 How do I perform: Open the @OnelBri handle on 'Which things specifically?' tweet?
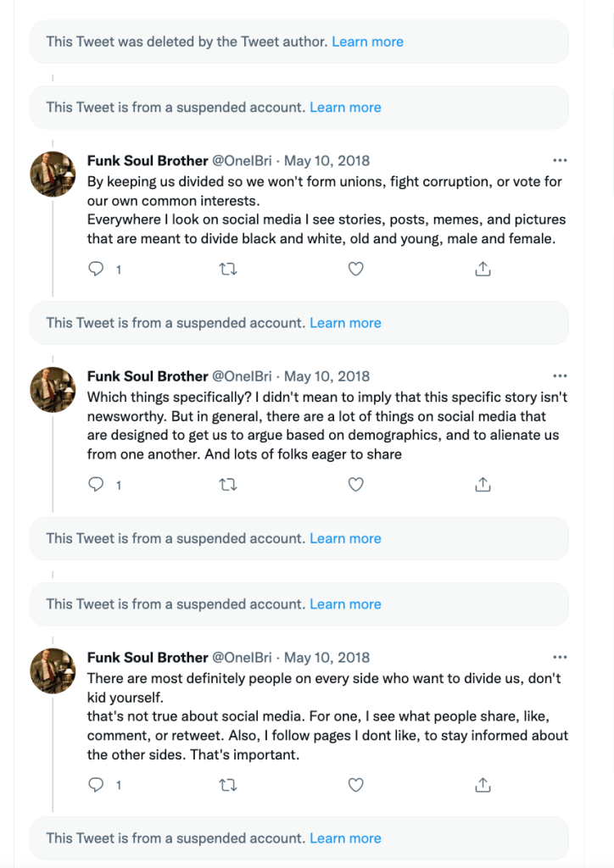pyautogui.click(x=242, y=376)
